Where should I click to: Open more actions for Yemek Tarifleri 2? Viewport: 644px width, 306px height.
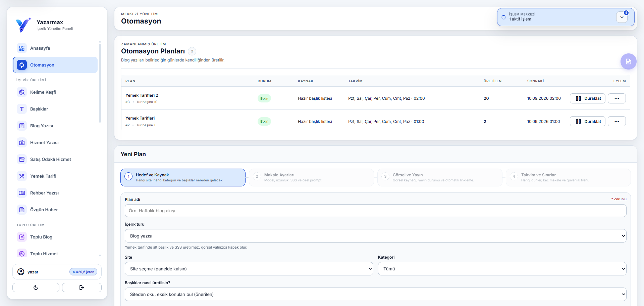(x=617, y=98)
